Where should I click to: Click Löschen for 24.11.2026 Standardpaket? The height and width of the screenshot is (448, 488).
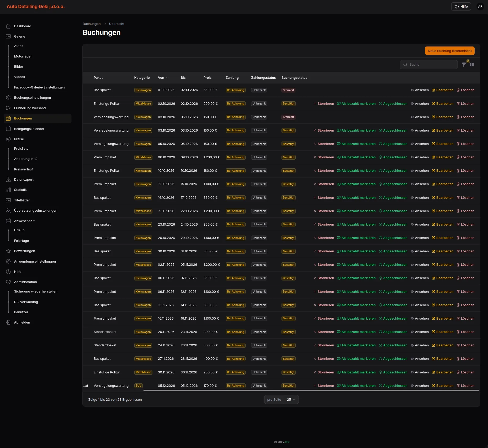click(465, 345)
